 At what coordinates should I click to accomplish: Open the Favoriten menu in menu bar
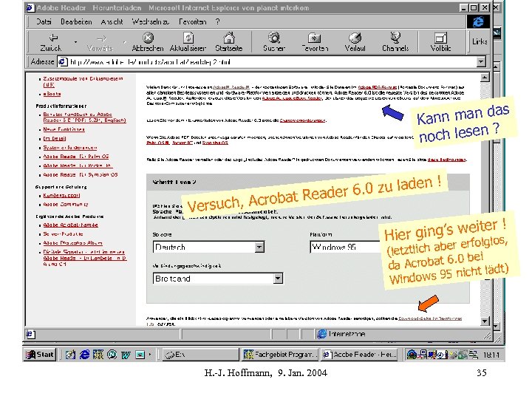(193, 21)
